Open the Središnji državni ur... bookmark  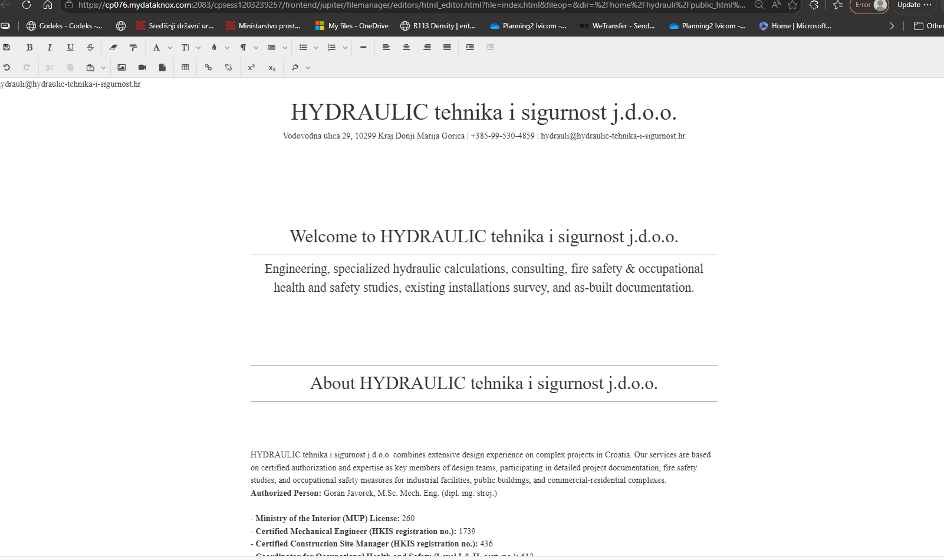(175, 26)
